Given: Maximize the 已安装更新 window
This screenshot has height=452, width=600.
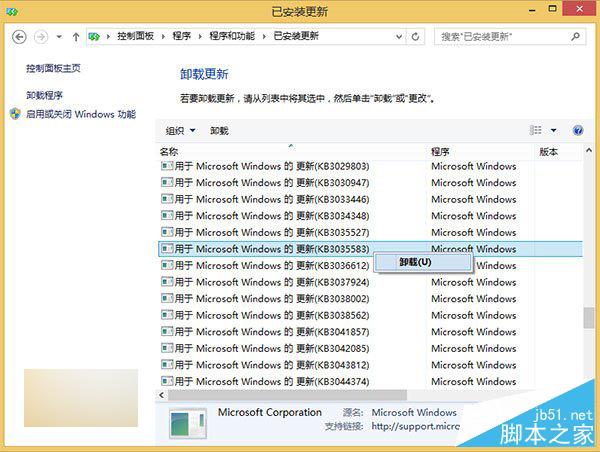Looking at the screenshot, I should point(553,9).
